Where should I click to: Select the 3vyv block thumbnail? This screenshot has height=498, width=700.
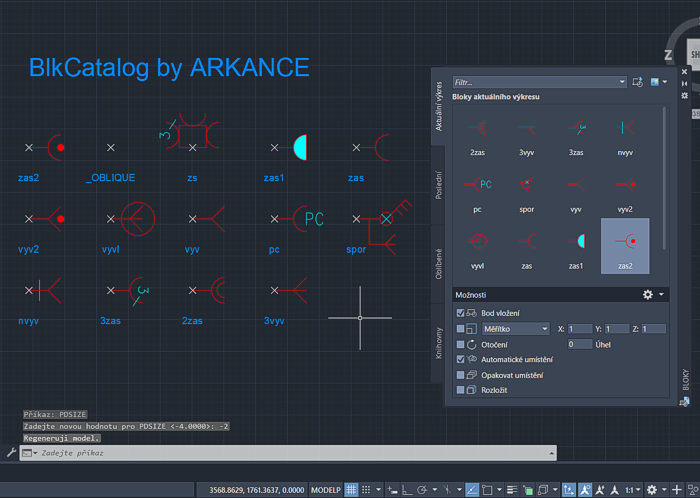click(x=526, y=135)
